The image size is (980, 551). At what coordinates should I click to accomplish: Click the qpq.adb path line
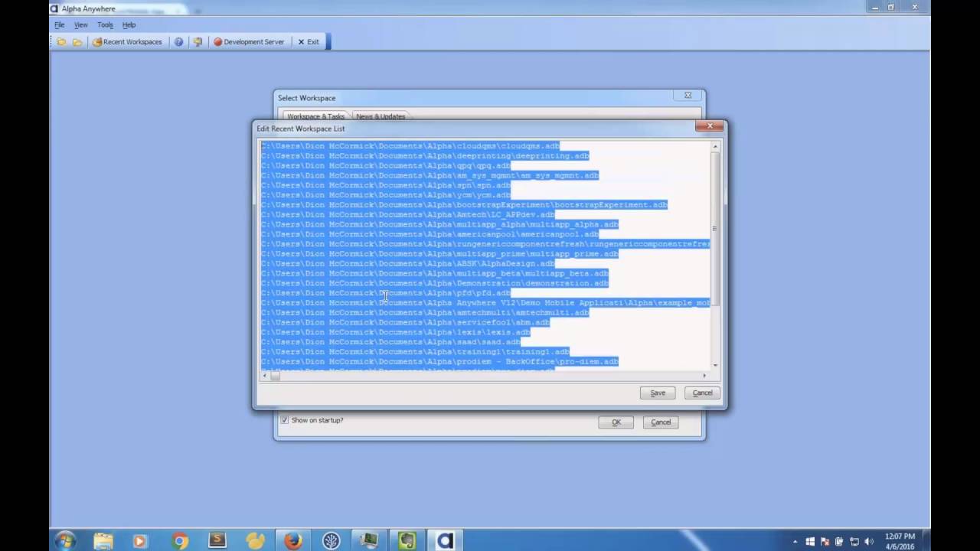tap(386, 166)
